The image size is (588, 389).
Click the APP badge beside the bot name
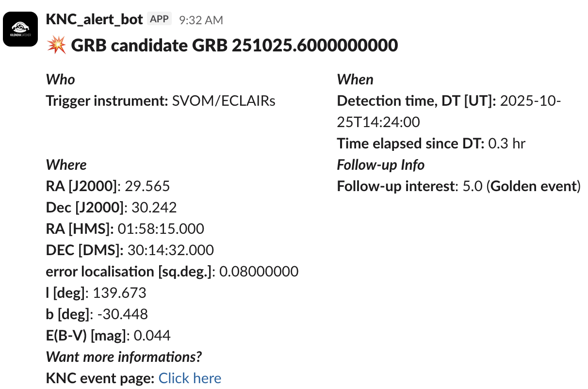point(159,19)
